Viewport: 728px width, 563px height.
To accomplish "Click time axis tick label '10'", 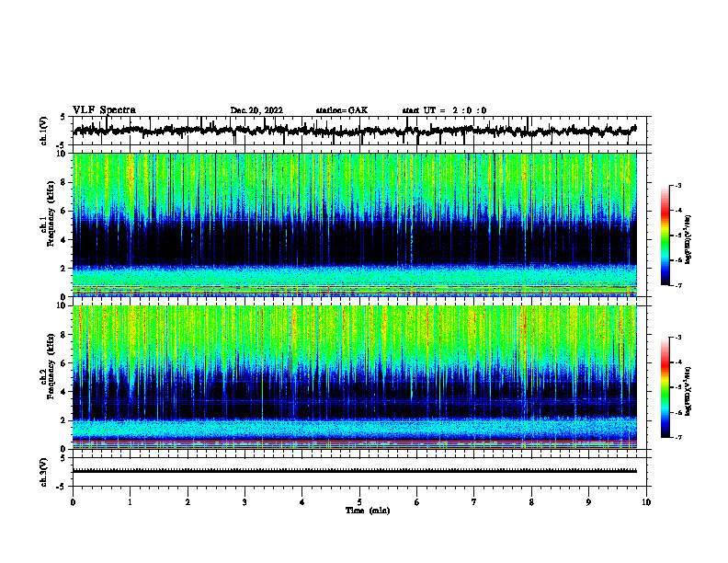I will [646, 502].
